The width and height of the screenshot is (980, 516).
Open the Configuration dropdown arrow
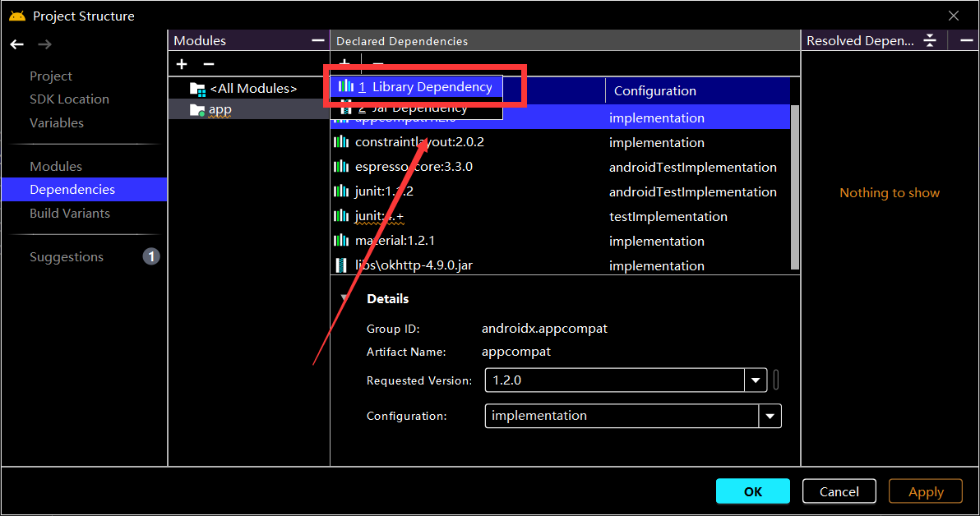(770, 416)
